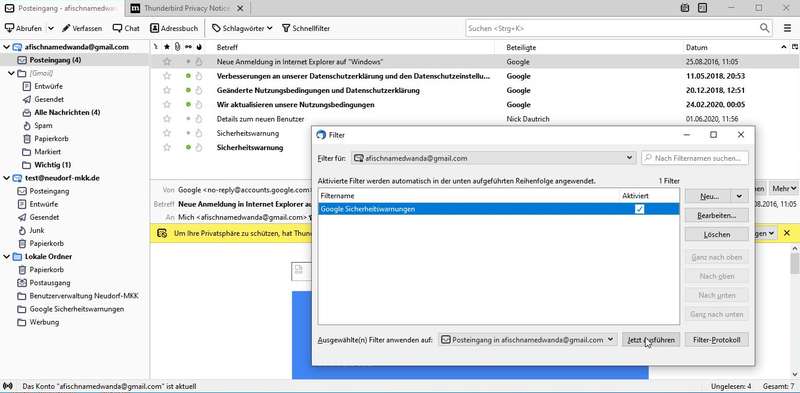Click the Neu... button in Filter dialog
Screen dimensions: 800x393
pyautogui.click(x=708, y=196)
